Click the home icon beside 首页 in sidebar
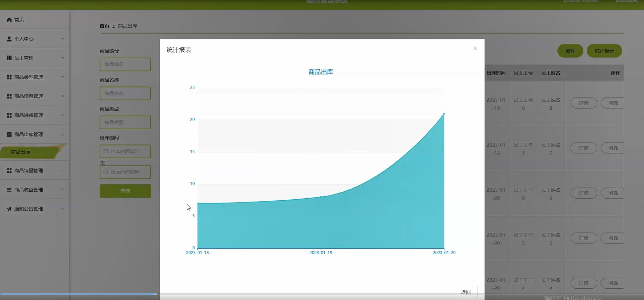Viewport: 644px width, 300px height. click(9, 20)
